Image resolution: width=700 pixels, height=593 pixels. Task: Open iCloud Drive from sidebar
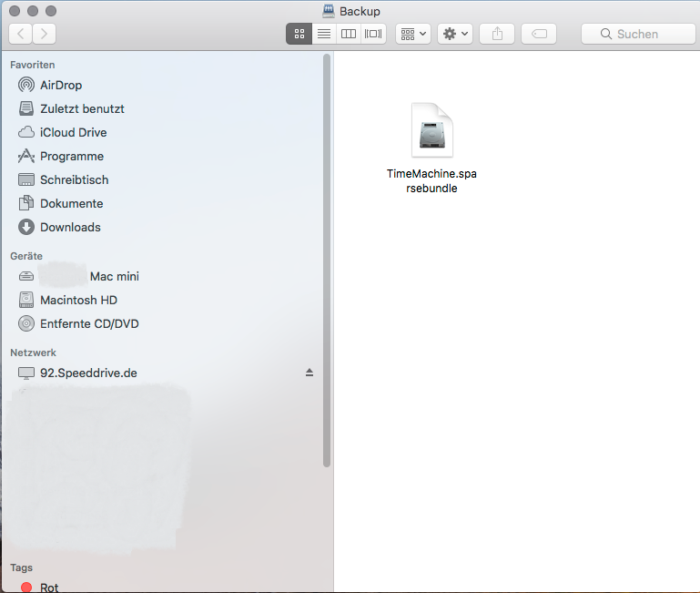coord(73,132)
